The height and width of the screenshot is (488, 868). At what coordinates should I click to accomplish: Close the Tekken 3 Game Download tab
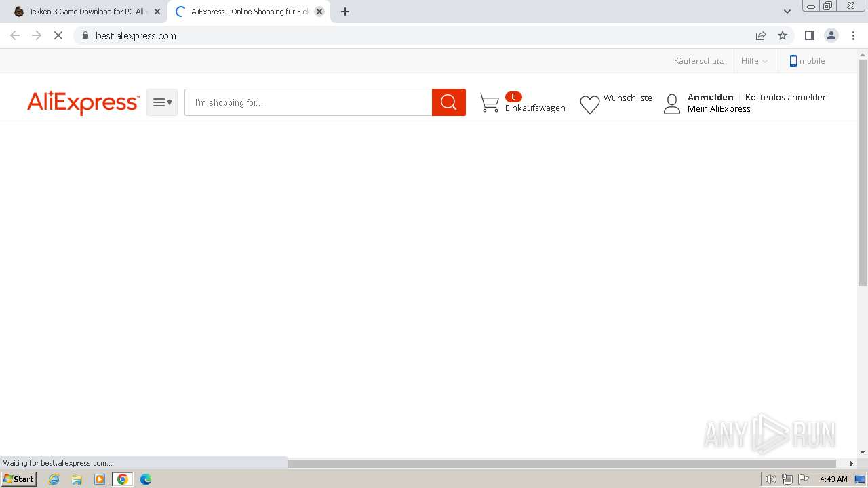pos(157,12)
